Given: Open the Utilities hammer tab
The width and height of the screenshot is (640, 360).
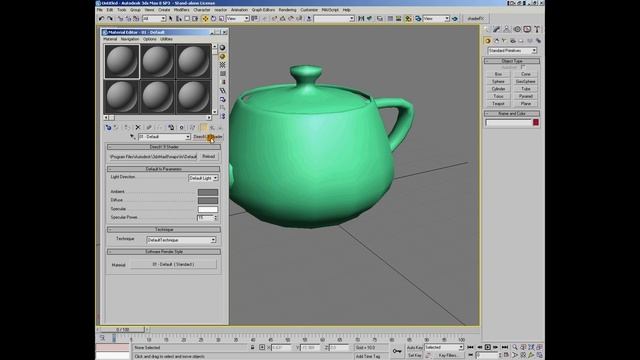Looking at the screenshot, I should click(x=537, y=29).
